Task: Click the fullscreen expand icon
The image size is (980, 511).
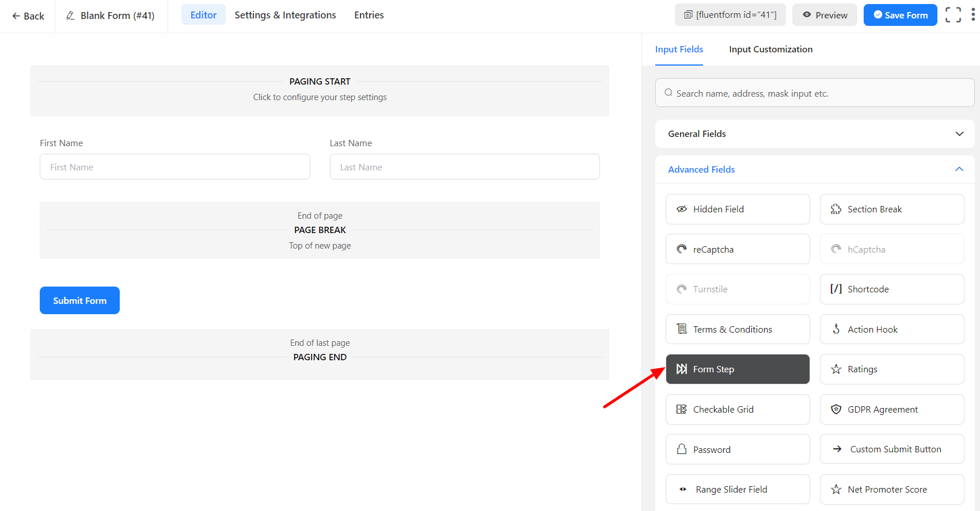Action: [x=953, y=15]
